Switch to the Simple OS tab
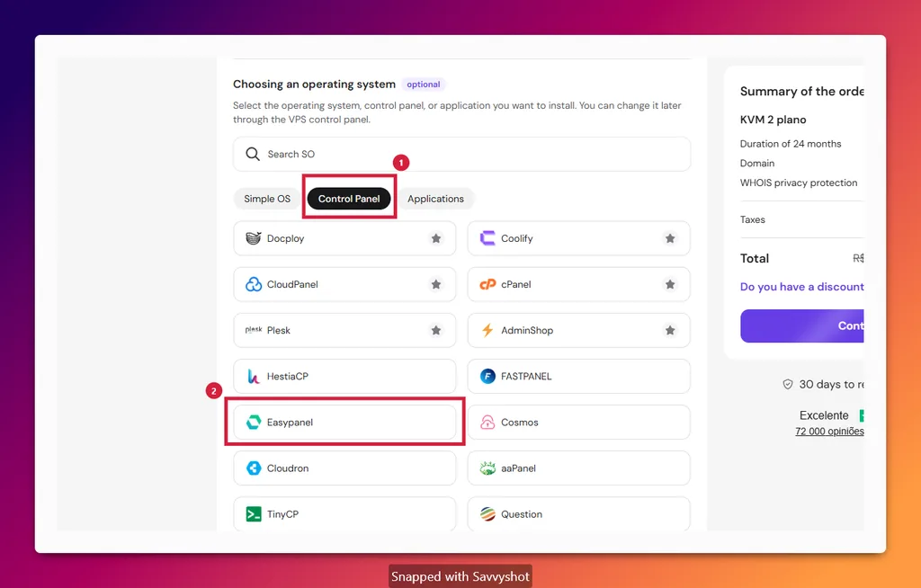The image size is (921, 588). click(267, 199)
